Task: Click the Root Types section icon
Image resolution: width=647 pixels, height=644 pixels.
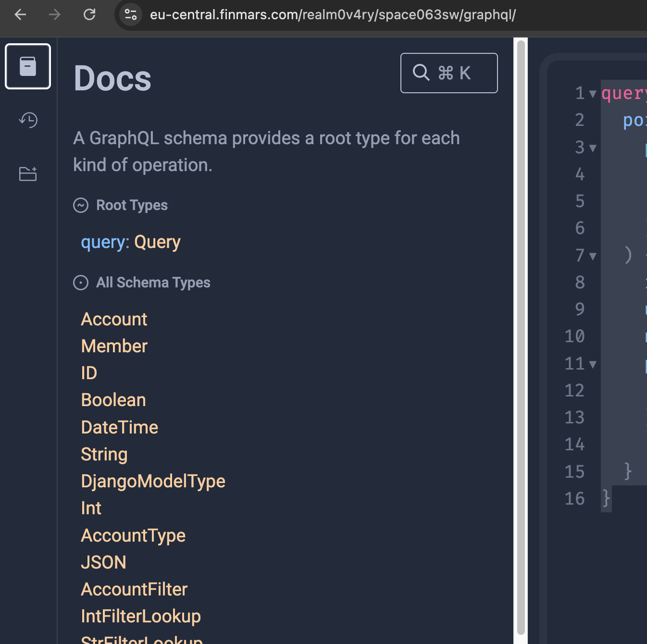Action: (81, 205)
